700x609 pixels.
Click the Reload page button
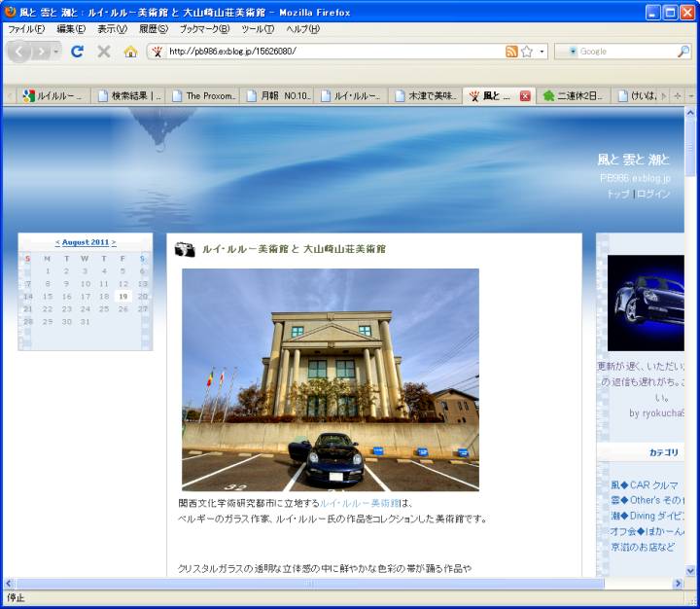[x=78, y=52]
